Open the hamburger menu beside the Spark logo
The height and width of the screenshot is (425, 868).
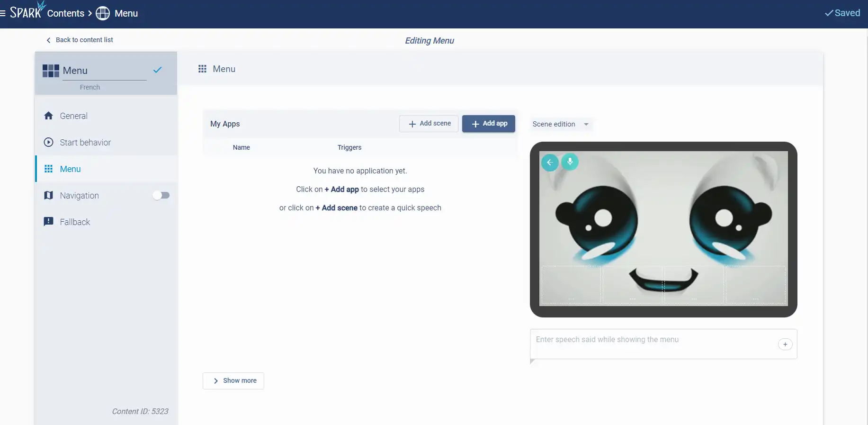tap(3, 13)
